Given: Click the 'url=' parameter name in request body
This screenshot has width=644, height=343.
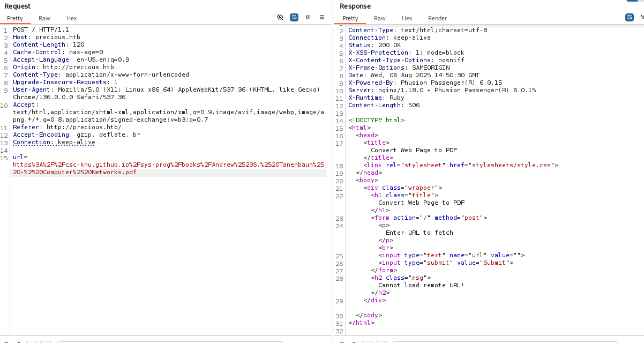Looking at the screenshot, I should coord(20,158).
